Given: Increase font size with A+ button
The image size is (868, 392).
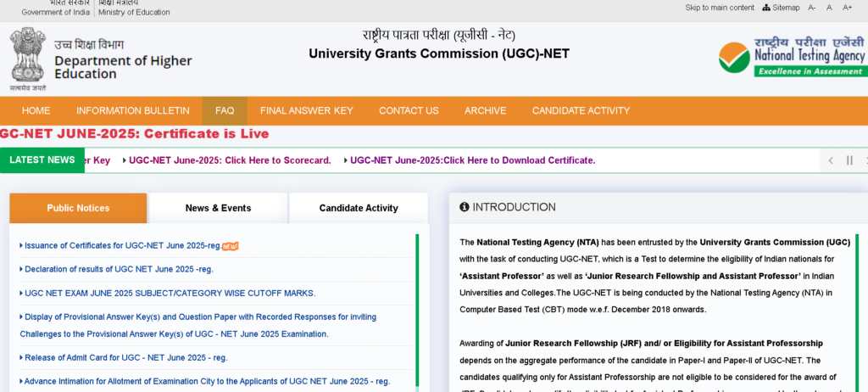Looking at the screenshot, I should point(847,7).
